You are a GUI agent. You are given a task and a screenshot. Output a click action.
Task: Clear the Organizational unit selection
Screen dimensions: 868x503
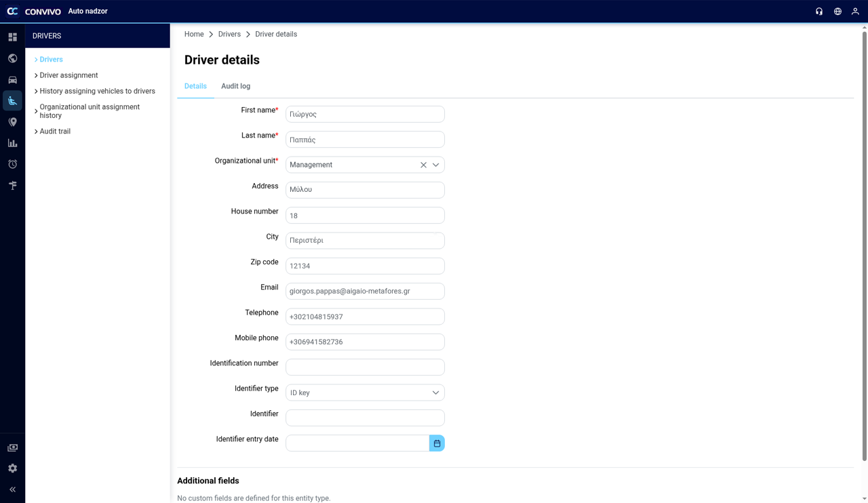pyautogui.click(x=423, y=165)
